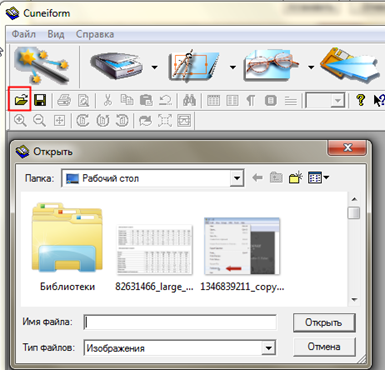Click the yellow question mark help icon
385x370 pixels.
click(x=360, y=100)
